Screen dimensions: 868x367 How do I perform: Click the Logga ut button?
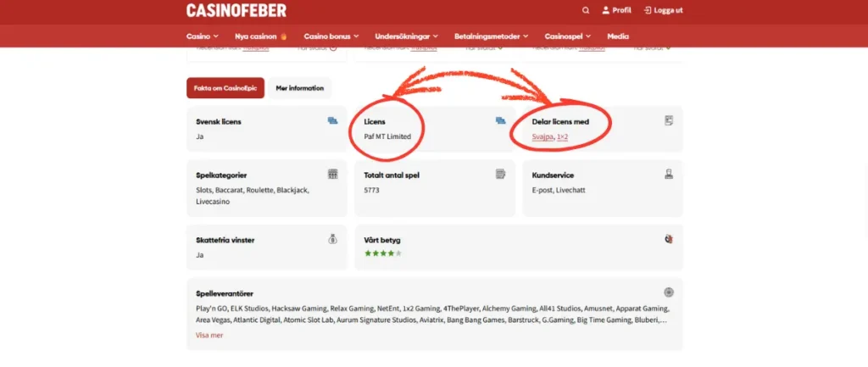663,10
